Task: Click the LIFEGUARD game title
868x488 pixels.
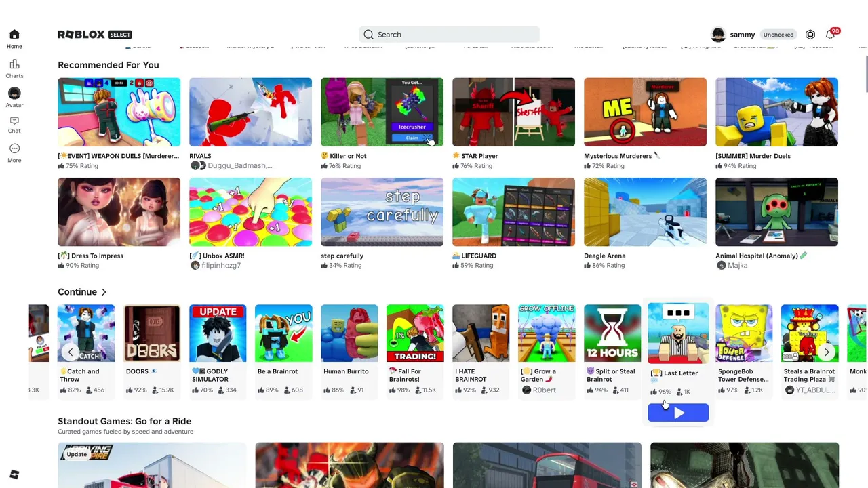Action: point(474,256)
